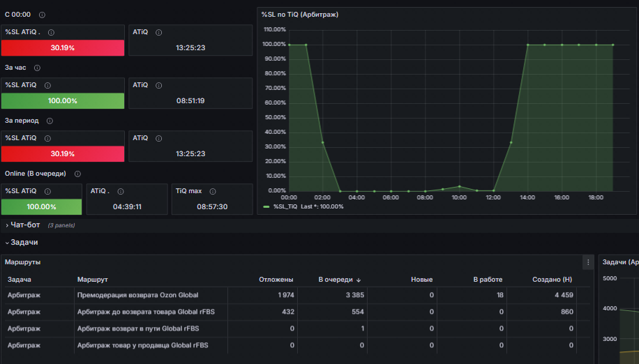
Task: Click info icon on "ATiQ ." online panel
Action: (x=120, y=191)
